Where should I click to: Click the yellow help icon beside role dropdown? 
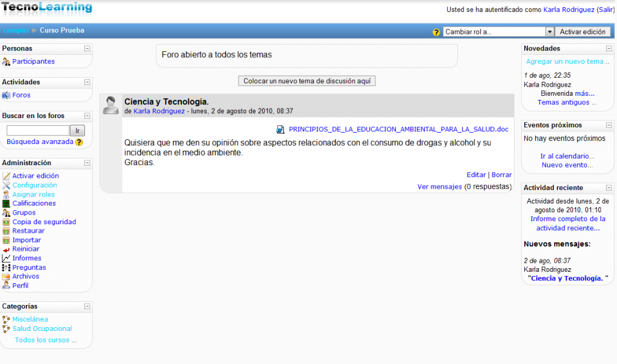click(x=436, y=32)
